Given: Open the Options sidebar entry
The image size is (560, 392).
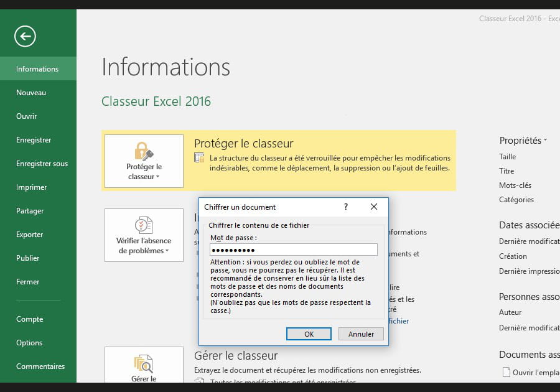Looking at the screenshot, I should click(29, 343).
